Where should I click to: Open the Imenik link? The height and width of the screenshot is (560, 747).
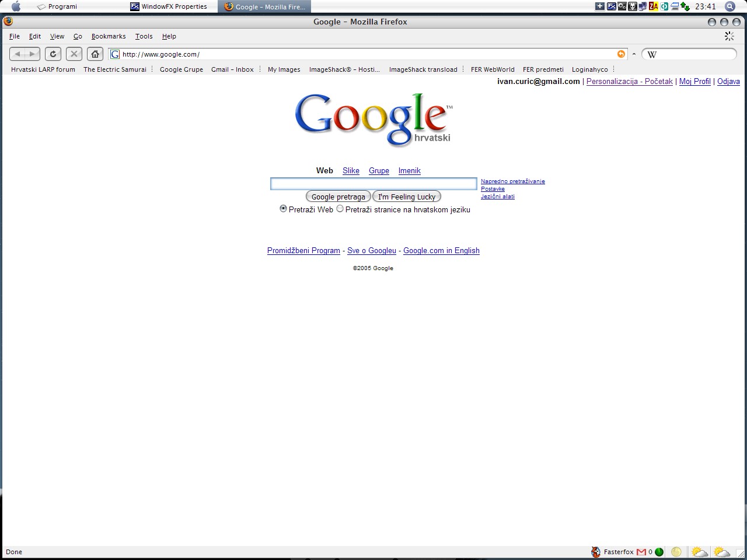(410, 170)
